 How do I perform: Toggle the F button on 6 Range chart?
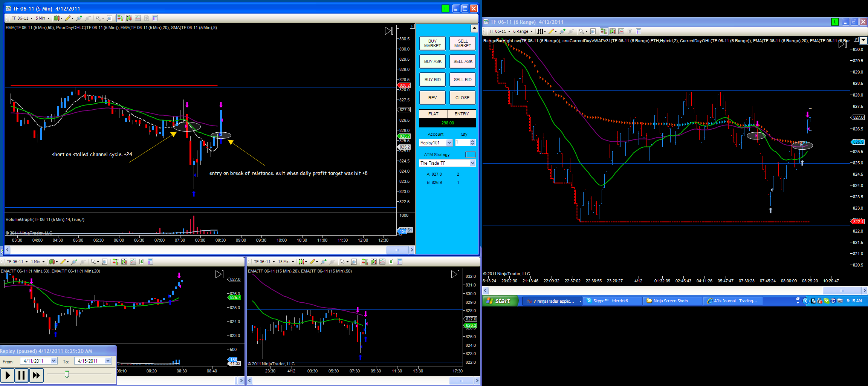[x=856, y=40]
